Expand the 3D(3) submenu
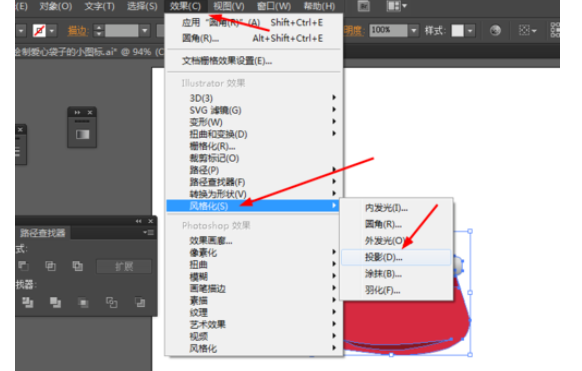Screen dimensions: 582x371 coord(253,98)
